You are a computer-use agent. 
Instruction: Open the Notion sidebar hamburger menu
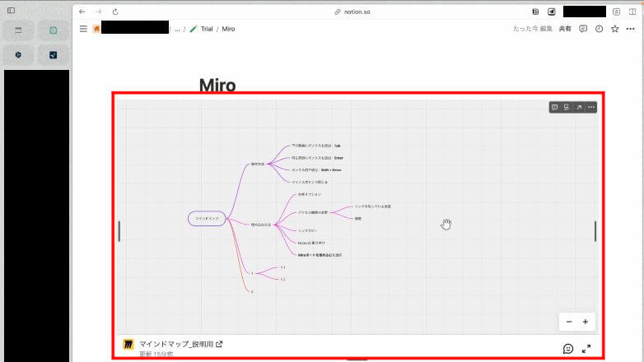coord(83,29)
